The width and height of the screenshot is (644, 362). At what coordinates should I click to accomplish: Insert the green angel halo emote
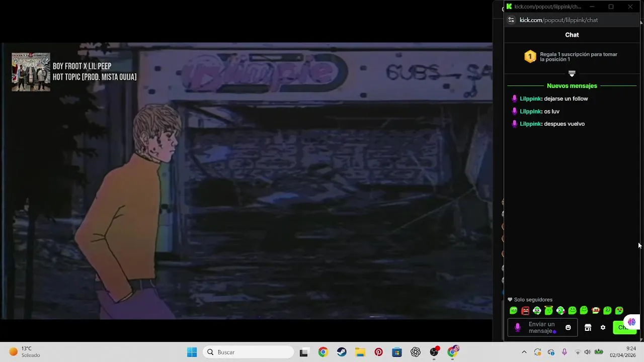coord(549,311)
